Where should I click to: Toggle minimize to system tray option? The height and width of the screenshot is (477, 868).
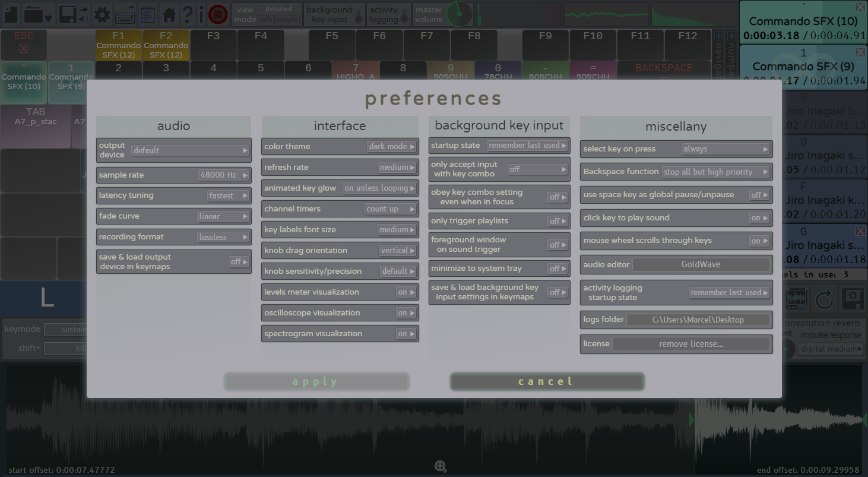click(557, 268)
